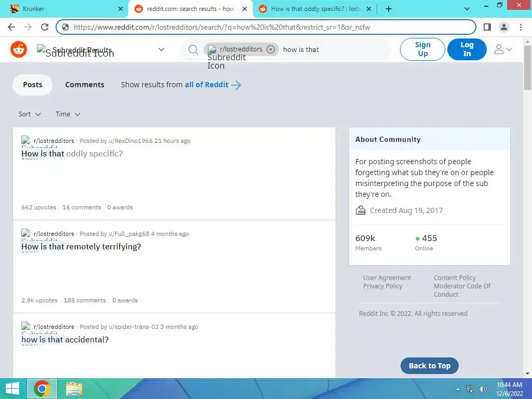Click the Log In button
Image resolution: width=532 pixels, height=399 pixels.
coord(467,49)
